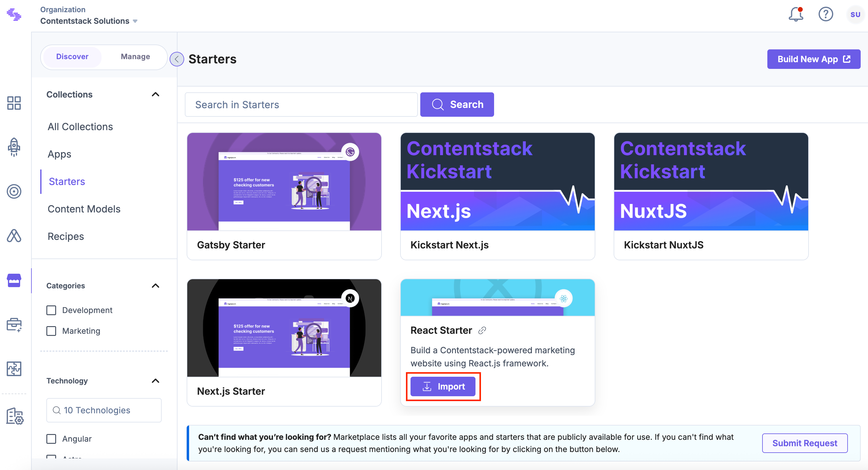Screen dimensions: 868x470
Task: Select Content Models in Collections list
Action: [84, 209]
